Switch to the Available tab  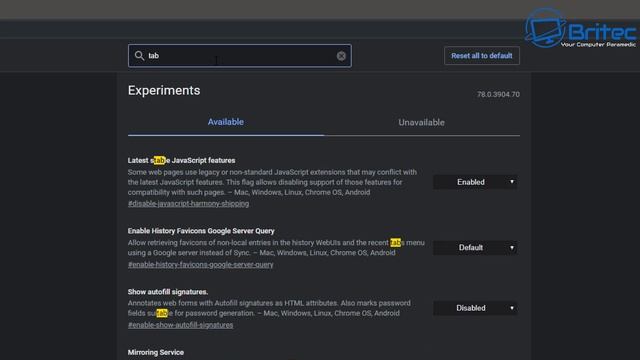click(226, 122)
